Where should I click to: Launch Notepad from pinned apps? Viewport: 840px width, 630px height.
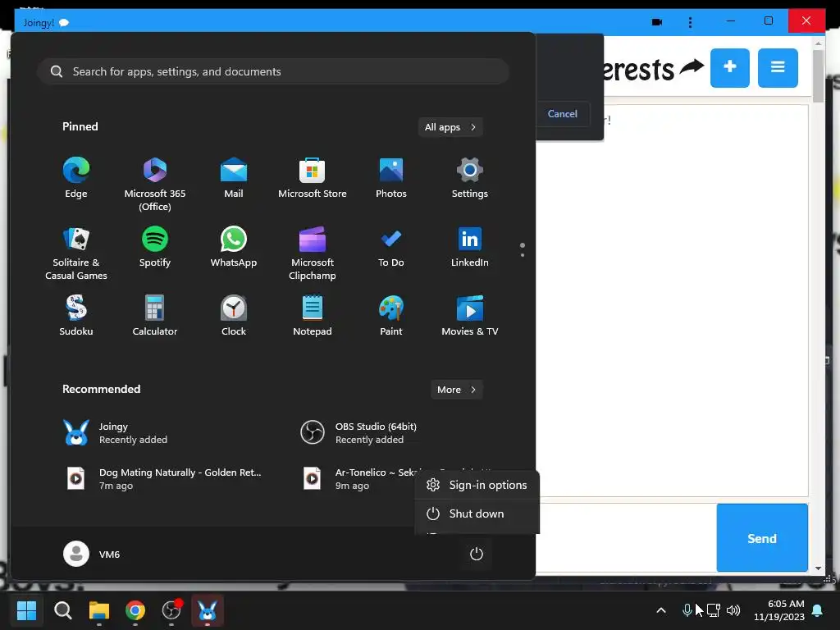[313, 316]
